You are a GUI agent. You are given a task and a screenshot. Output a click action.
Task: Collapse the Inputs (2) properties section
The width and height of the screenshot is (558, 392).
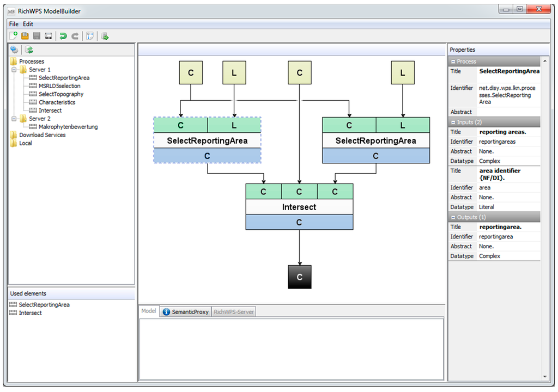pyautogui.click(x=453, y=122)
